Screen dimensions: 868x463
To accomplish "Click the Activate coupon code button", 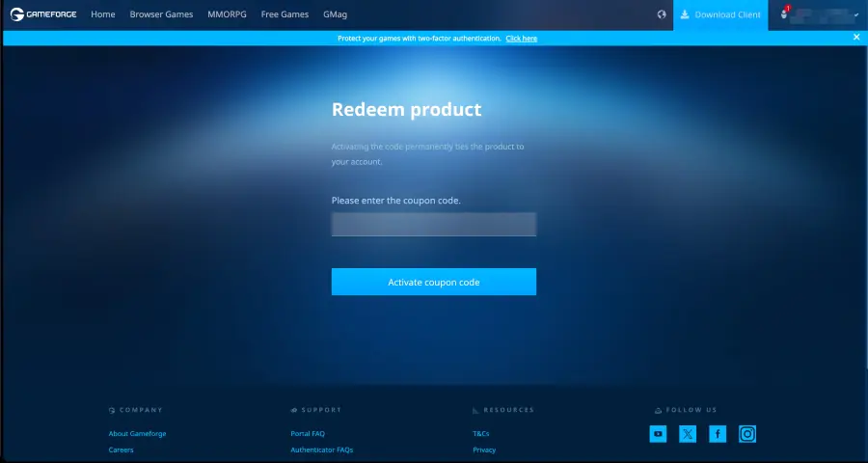I will pyautogui.click(x=434, y=282).
